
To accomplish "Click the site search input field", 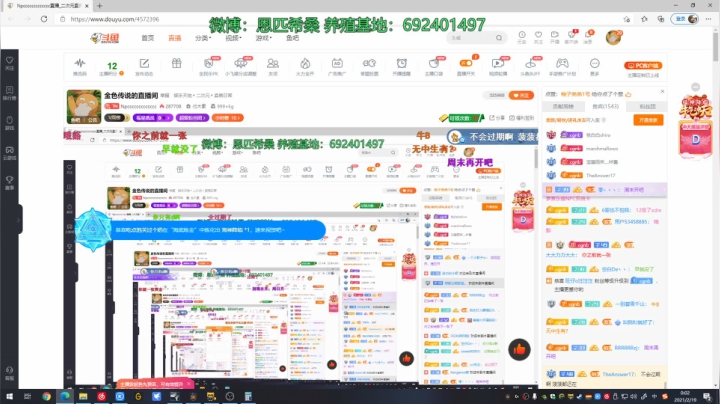I will 471,38.
